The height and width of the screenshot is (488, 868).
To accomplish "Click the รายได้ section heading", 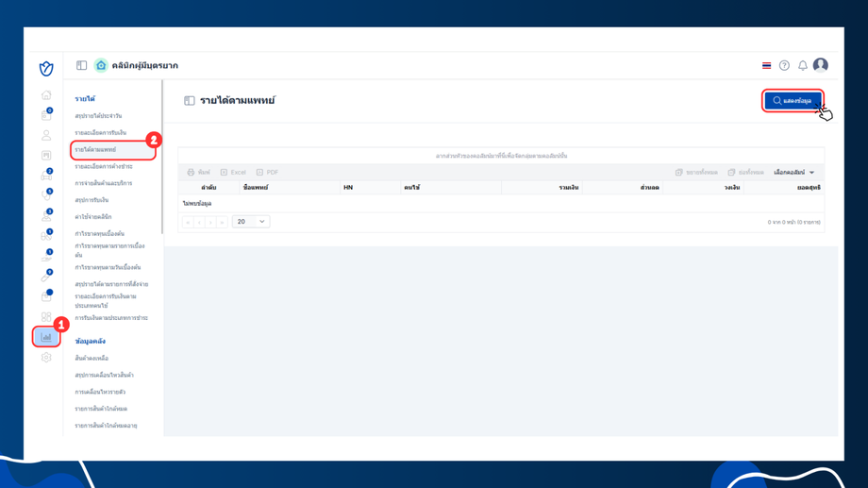I will 85,98.
